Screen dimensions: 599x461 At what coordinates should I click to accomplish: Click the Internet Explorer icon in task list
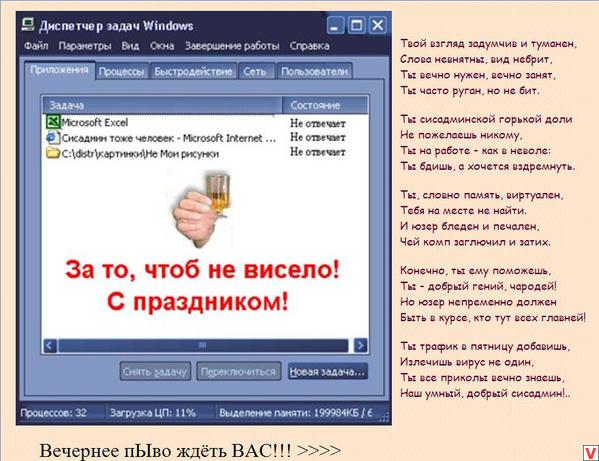point(53,137)
